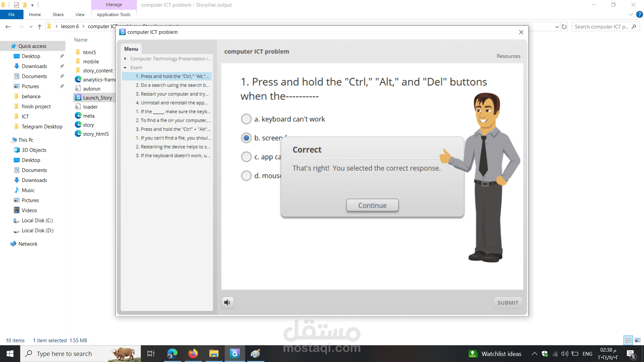Expand Computer Technology Presentation menu section
644x362 pixels.
125,59
